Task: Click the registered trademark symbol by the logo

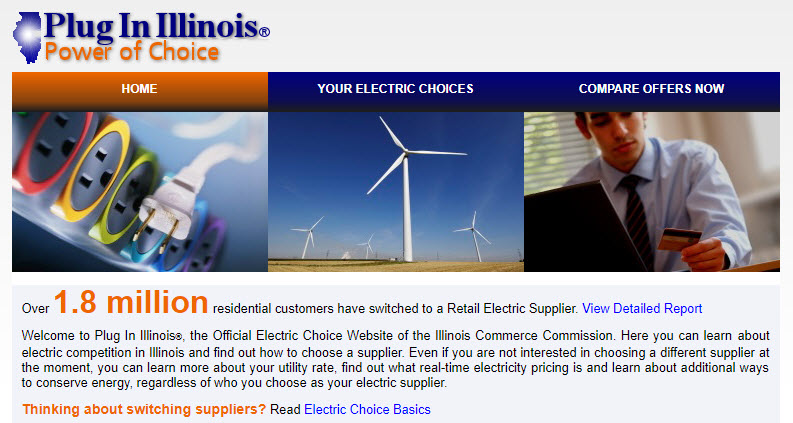Action: (265, 32)
